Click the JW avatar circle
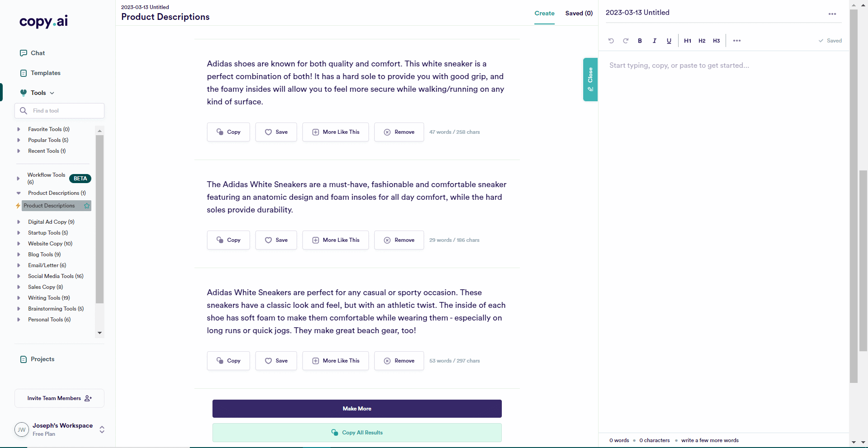The height and width of the screenshot is (448, 868). [x=22, y=429]
